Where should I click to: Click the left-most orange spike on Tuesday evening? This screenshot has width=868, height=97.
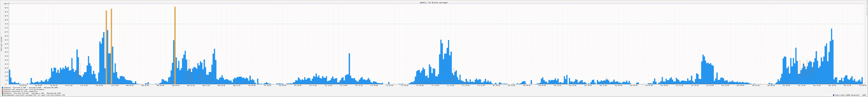pyautogui.click(x=106, y=47)
